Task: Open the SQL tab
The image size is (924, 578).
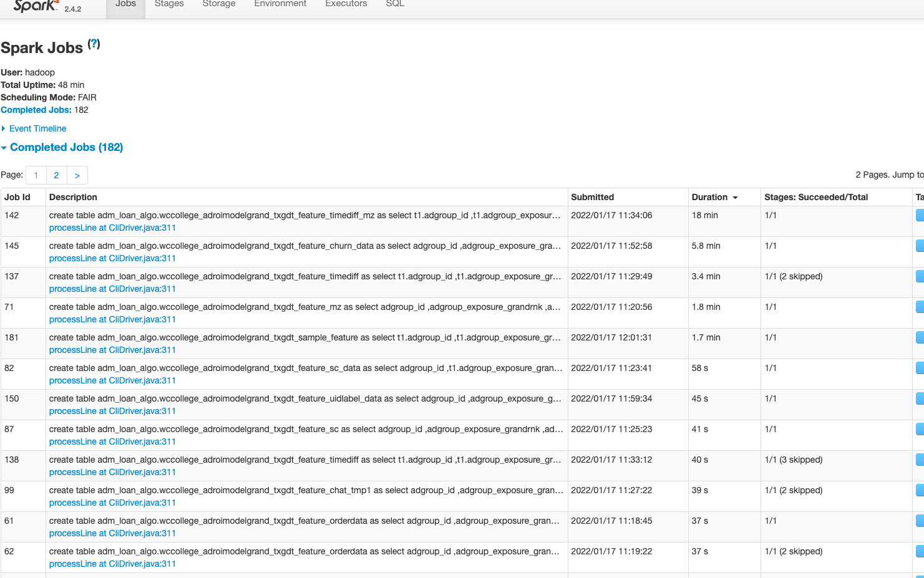Action: [395, 4]
